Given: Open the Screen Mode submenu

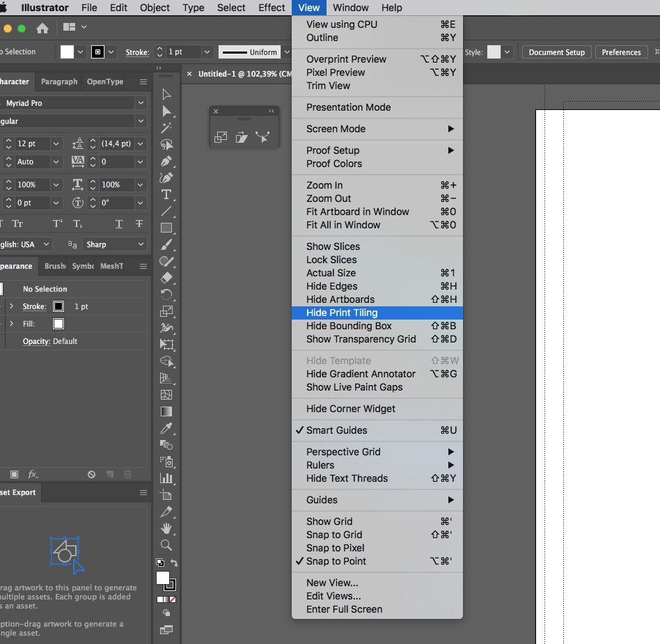Looking at the screenshot, I should point(377,129).
